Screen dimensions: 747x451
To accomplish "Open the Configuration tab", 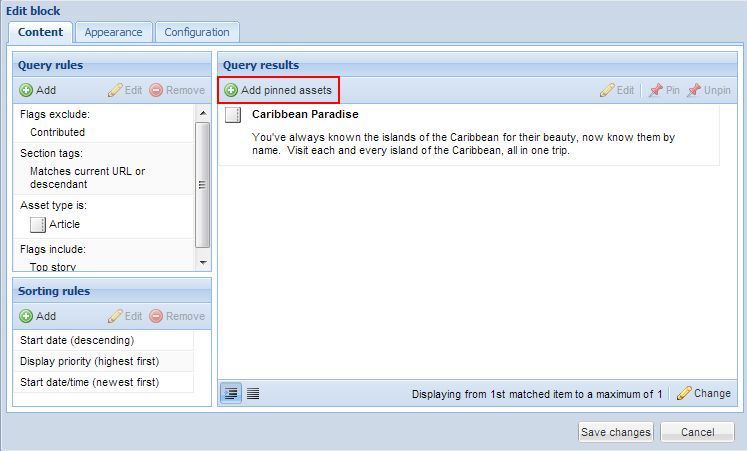I will 197,32.
